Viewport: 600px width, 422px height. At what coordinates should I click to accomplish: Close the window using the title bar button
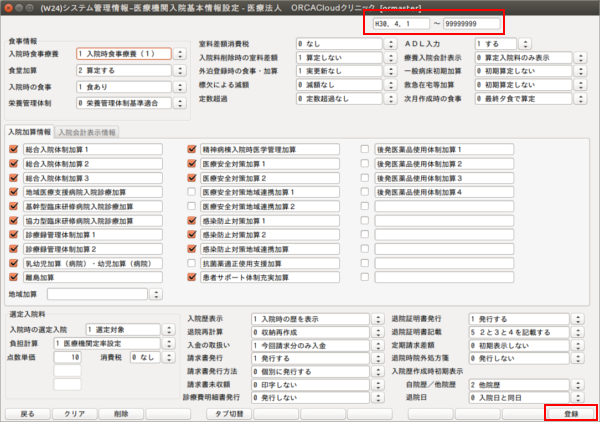pos(9,8)
